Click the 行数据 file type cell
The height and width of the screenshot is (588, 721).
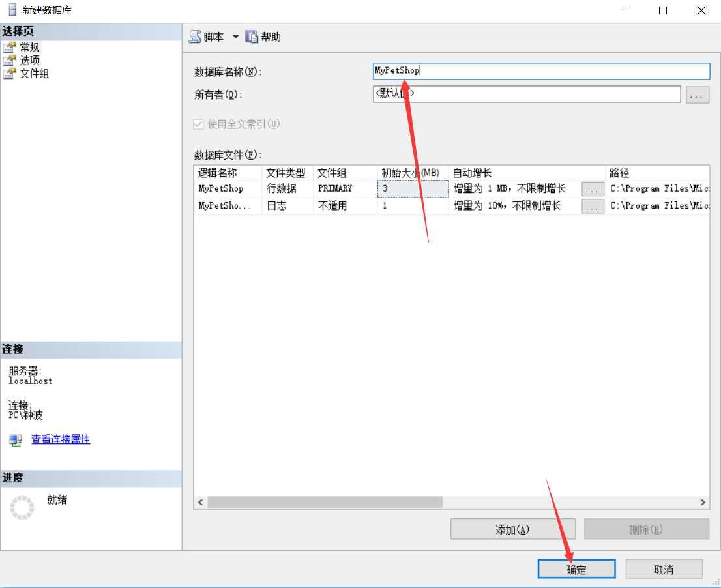(x=287, y=188)
